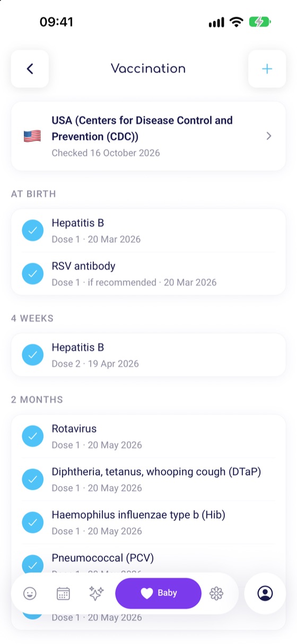
Task: Open the calendar icon in bottom bar
Action: [63, 593]
